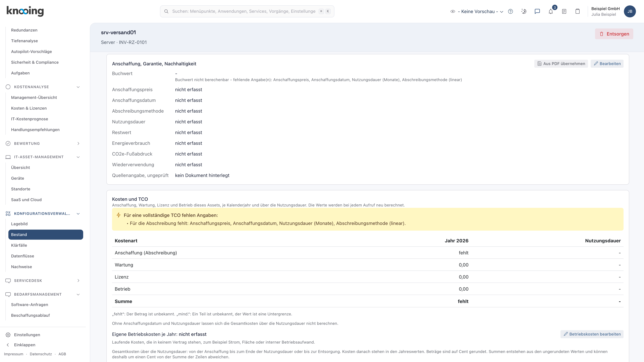Open Kosten & Lizenzen

[29, 108]
